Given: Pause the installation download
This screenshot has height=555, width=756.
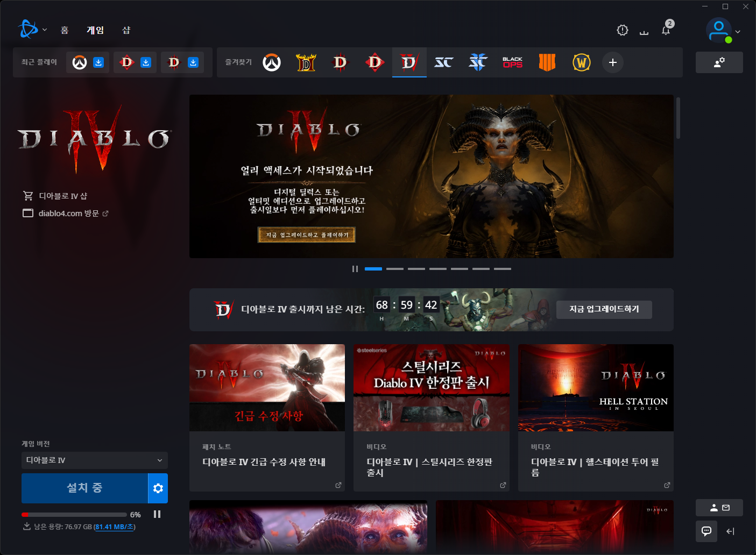Looking at the screenshot, I should pos(157,514).
